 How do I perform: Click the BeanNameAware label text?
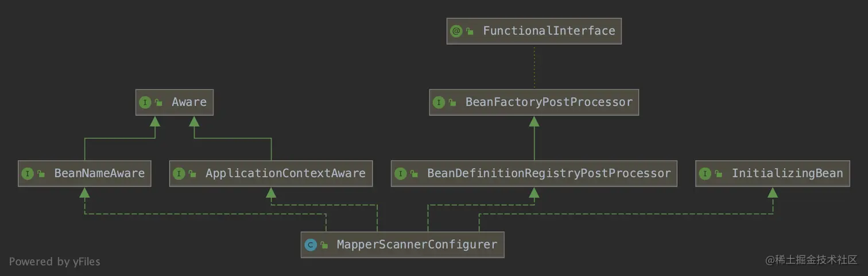point(99,173)
